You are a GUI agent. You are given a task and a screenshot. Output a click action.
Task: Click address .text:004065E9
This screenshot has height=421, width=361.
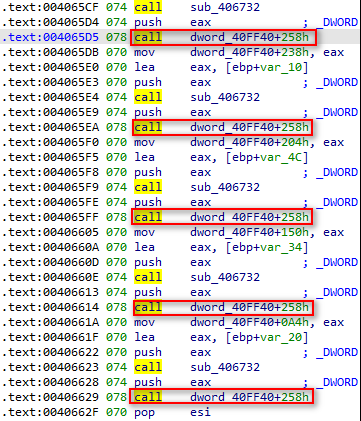[x=50, y=112]
